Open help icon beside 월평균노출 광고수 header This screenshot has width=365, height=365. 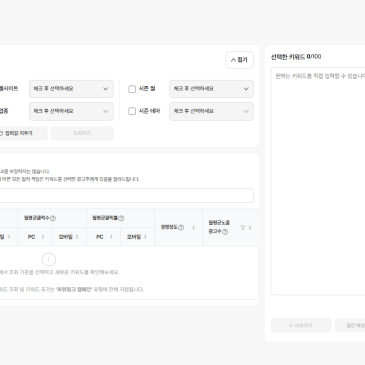[225, 232]
